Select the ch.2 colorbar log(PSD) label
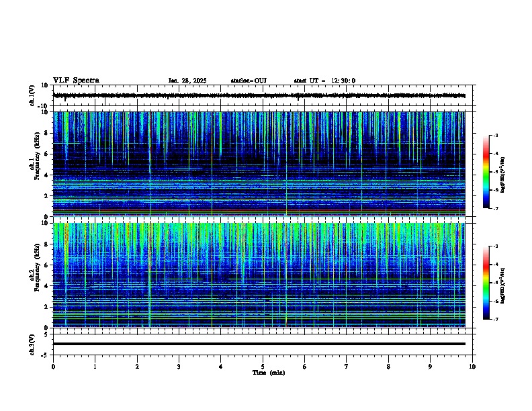 503,286
